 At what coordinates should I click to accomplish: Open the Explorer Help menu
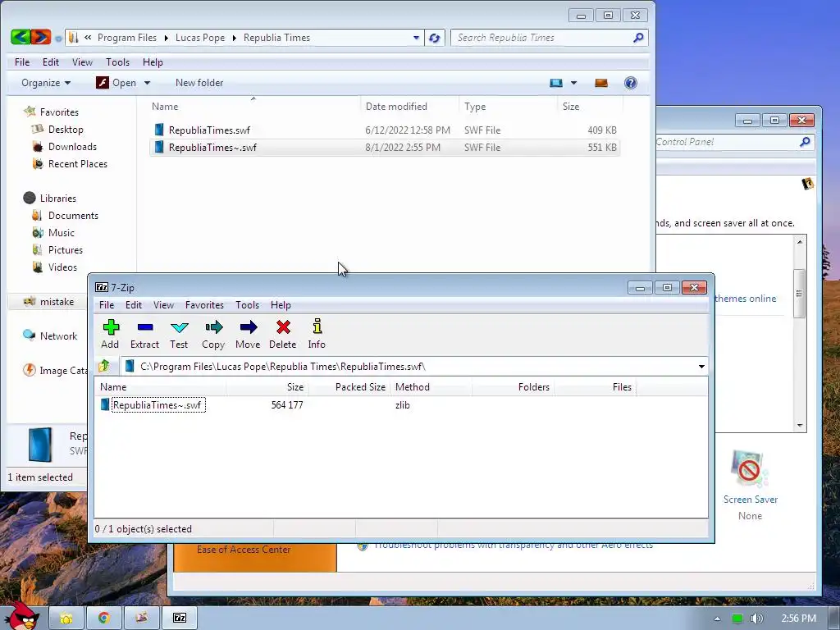click(x=153, y=62)
